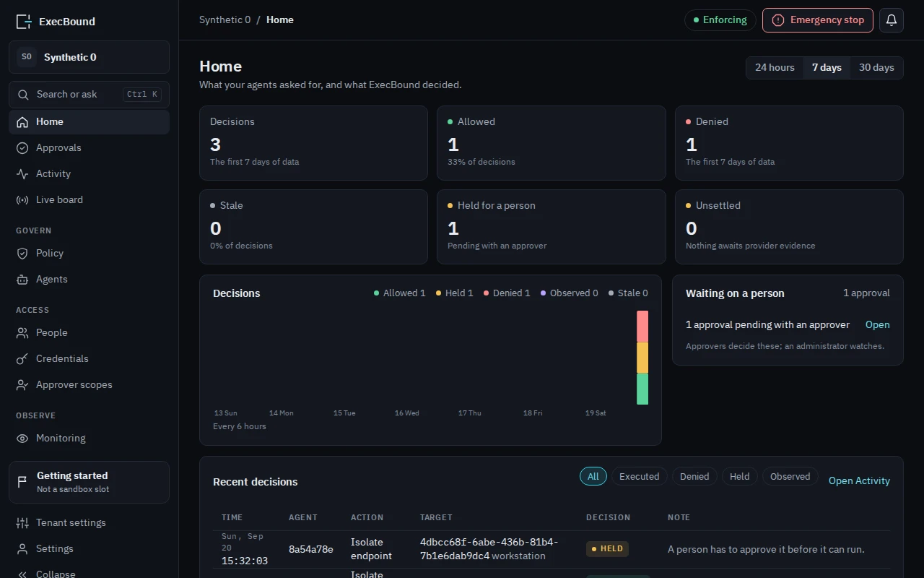Click the Stale summary card
The height and width of the screenshot is (578, 924).
[313, 227]
